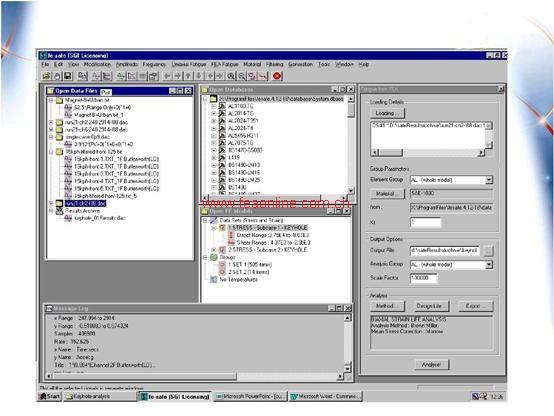Open the FEA Fatigue menu

[224, 64]
